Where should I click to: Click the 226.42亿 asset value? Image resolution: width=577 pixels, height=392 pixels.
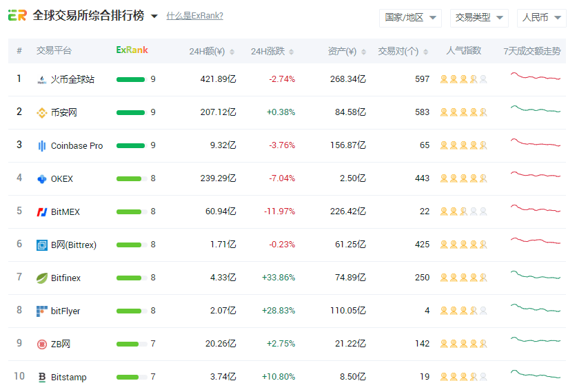pyautogui.click(x=348, y=212)
